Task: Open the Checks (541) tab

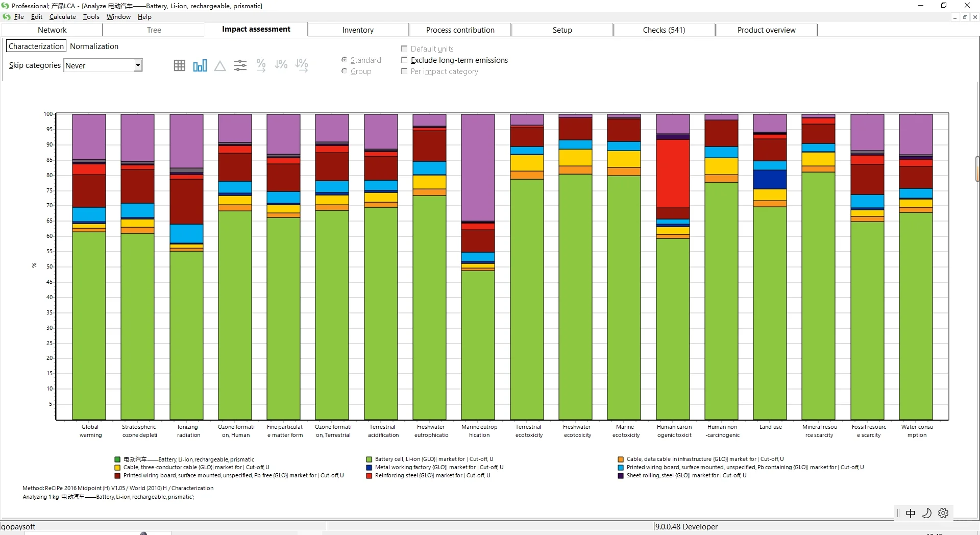Action: [664, 30]
